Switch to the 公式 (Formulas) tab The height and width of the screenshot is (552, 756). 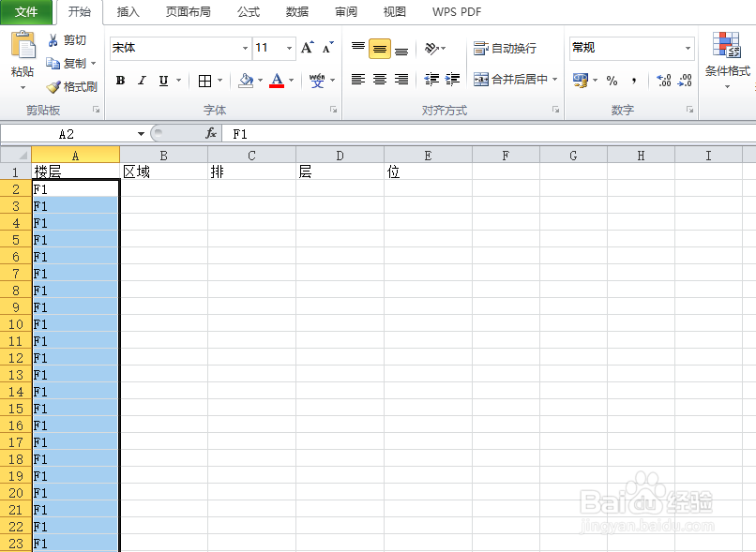pyautogui.click(x=249, y=12)
